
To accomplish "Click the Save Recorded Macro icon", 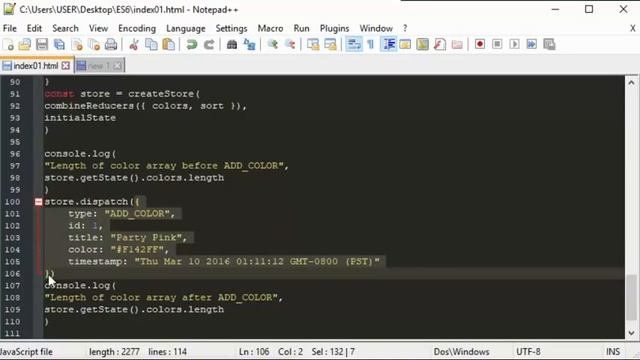I will pos(549,44).
